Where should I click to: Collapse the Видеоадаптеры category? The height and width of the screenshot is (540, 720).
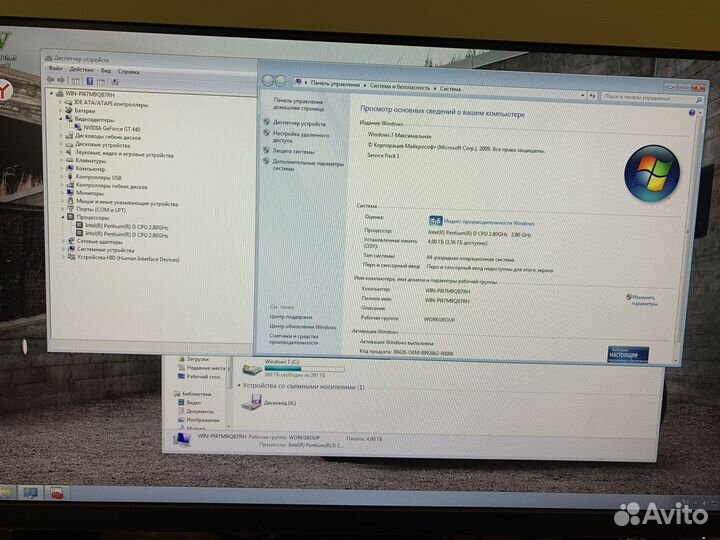coord(60,118)
